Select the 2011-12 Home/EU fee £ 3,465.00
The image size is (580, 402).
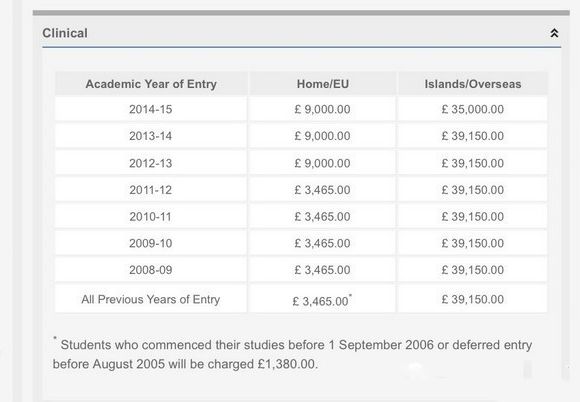click(x=323, y=190)
